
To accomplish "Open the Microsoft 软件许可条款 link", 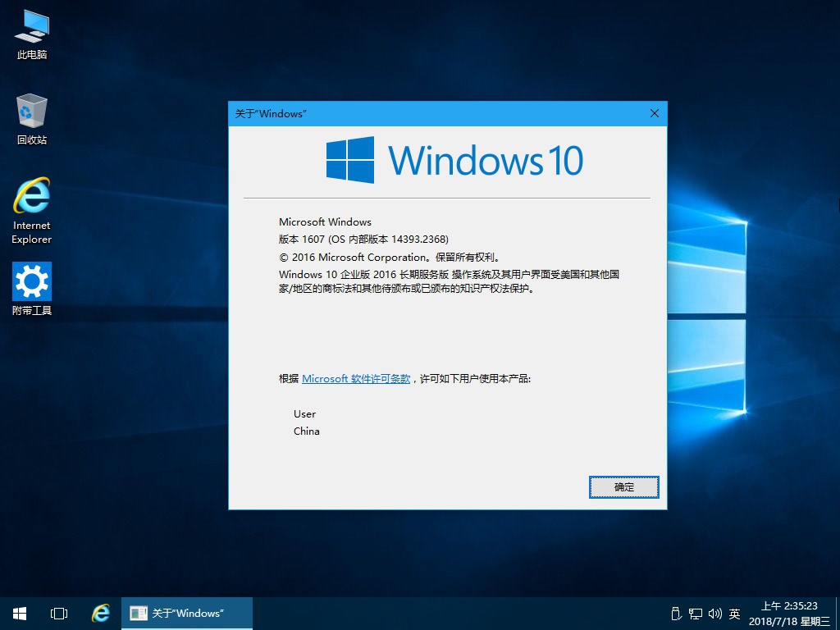I will 356,379.
